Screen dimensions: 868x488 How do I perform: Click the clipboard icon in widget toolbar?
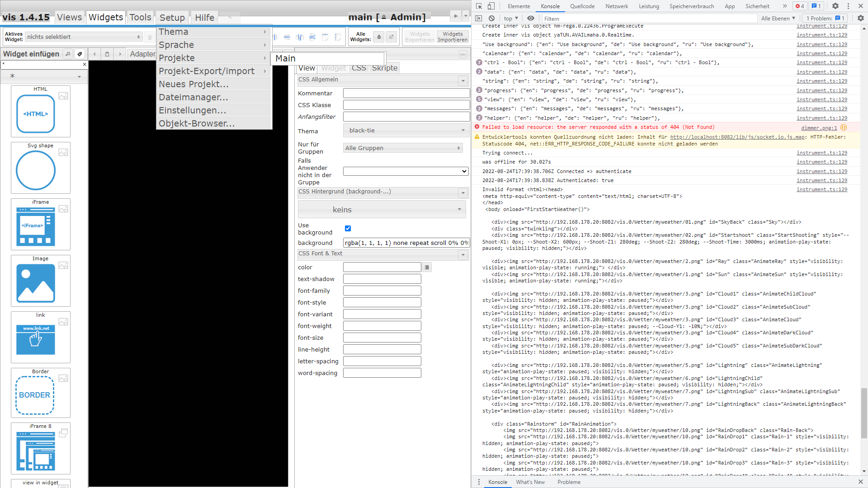click(107, 54)
